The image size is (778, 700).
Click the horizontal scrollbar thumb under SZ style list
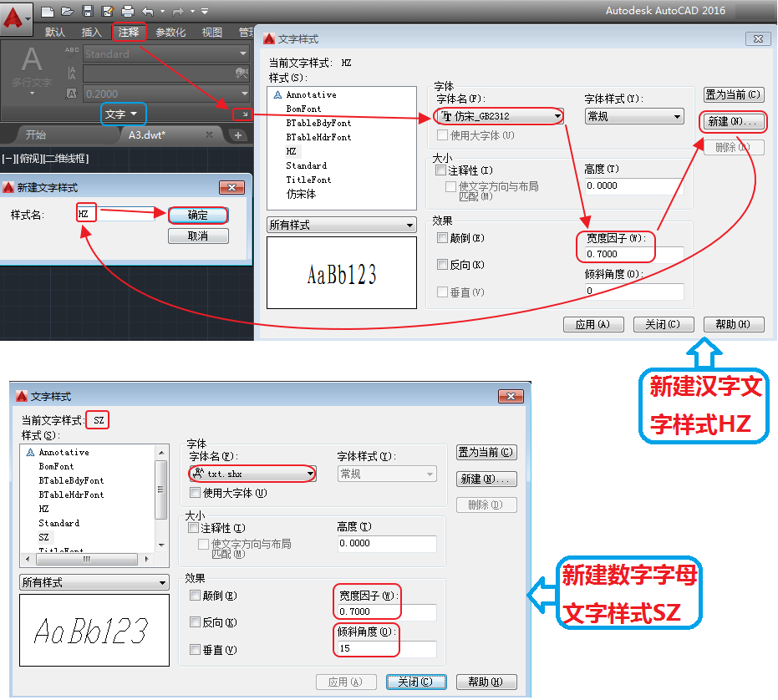(x=87, y=559)
